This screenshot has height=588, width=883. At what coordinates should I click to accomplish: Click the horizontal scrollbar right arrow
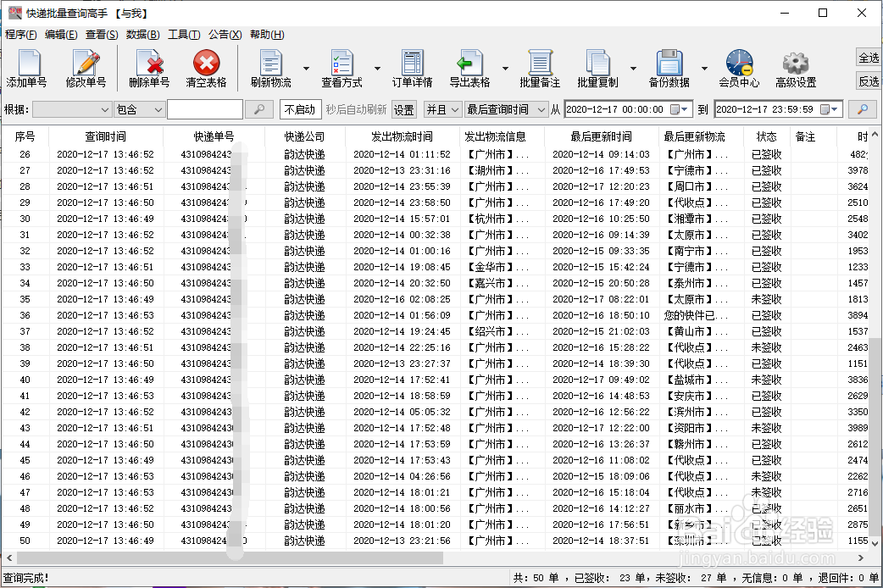860,557
